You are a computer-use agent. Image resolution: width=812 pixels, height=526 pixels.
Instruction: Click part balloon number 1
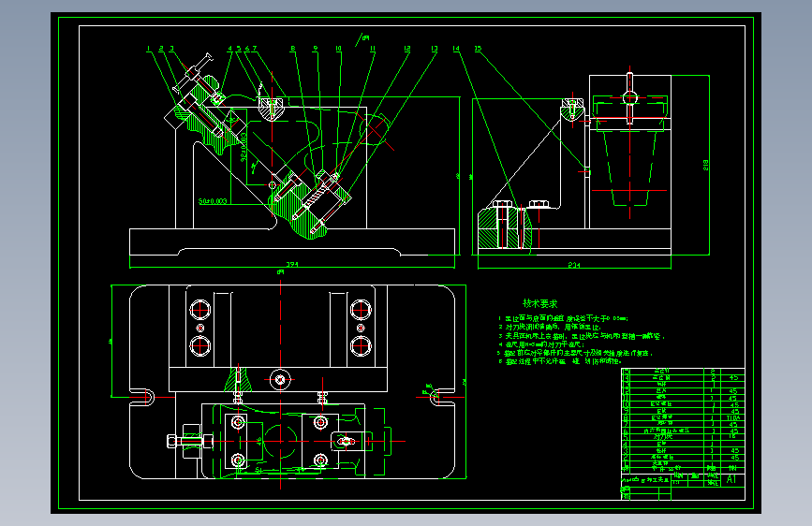click(148, 49)
